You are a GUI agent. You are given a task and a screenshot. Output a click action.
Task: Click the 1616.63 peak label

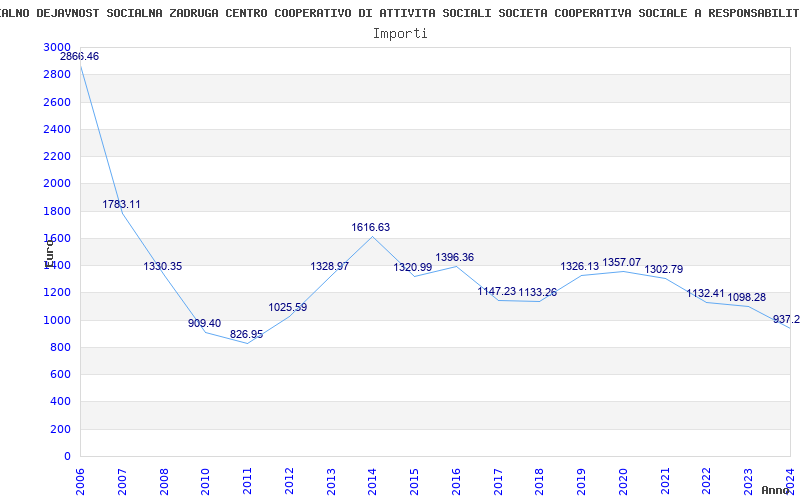[370, 228]
